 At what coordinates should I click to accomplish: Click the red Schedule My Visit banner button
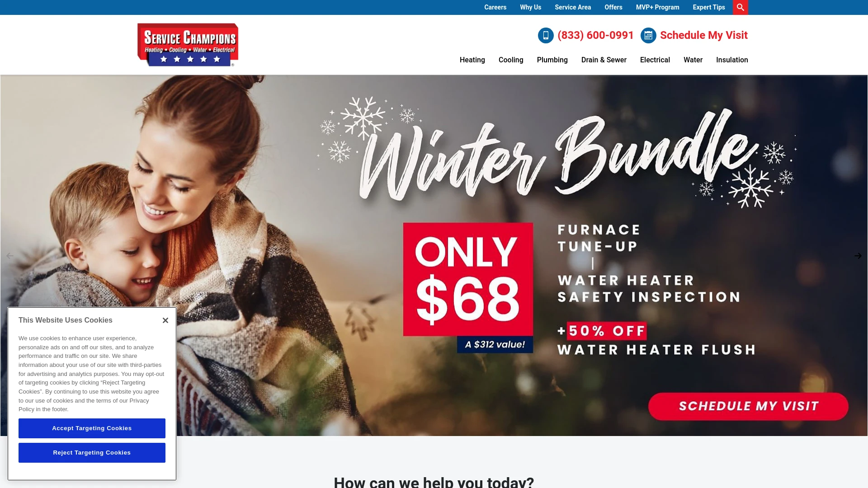[x=748, y=406]
